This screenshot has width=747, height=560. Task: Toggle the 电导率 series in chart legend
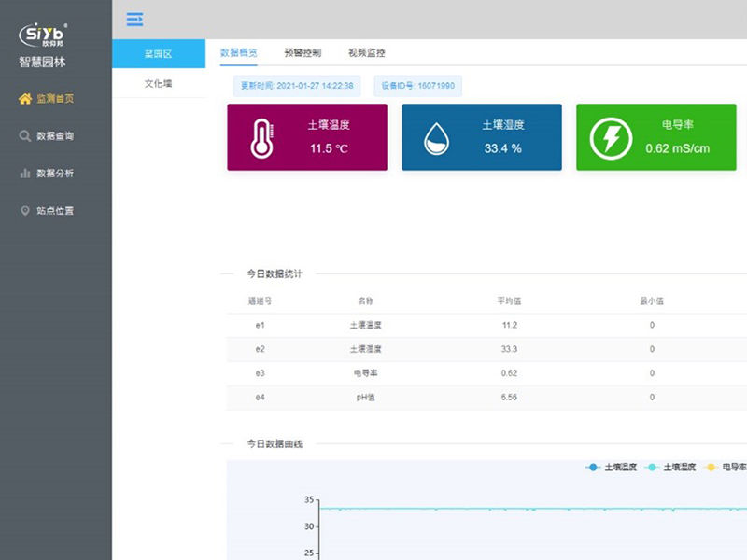[x=726, y=467]
